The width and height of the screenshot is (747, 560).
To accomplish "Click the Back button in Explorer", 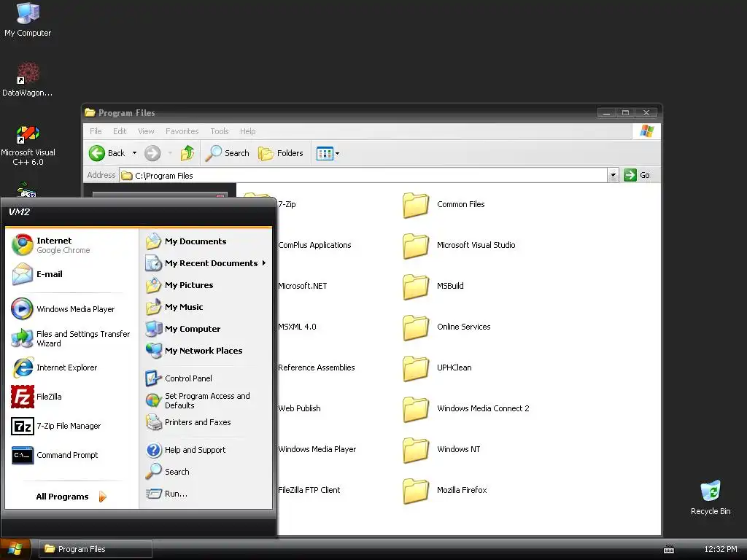I will pos(107,153).
